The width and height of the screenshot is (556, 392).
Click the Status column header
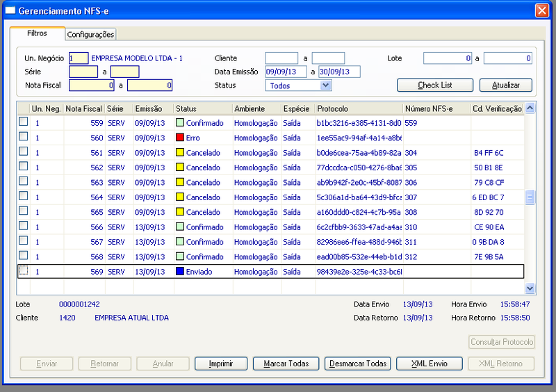tap(203, 108)
